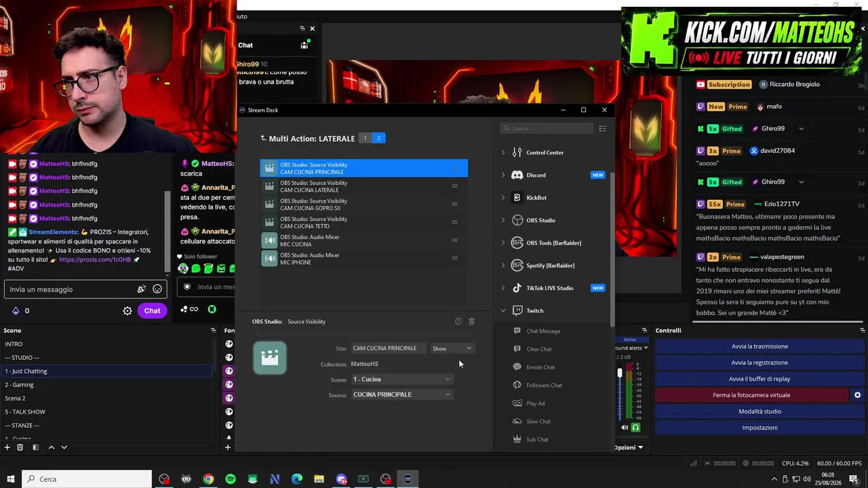Click the clock delay icon beside trash
The width and height of the screenshot is (868, 488).
[x=458, y=321]
